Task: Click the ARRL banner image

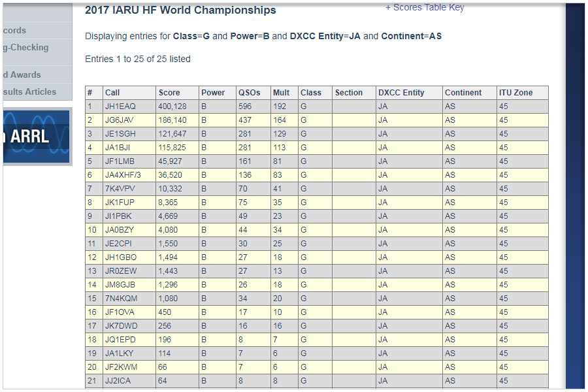Action: click(x=36, y=136)
